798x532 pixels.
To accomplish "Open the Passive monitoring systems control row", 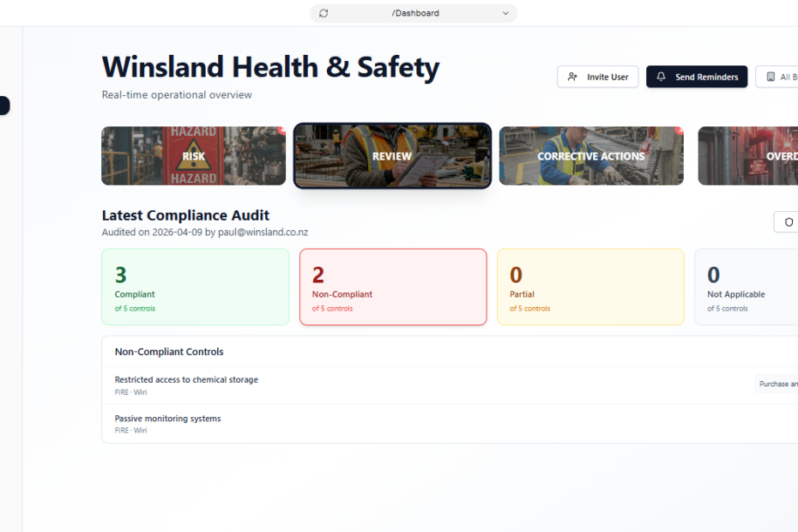I will tap(168, 419).
